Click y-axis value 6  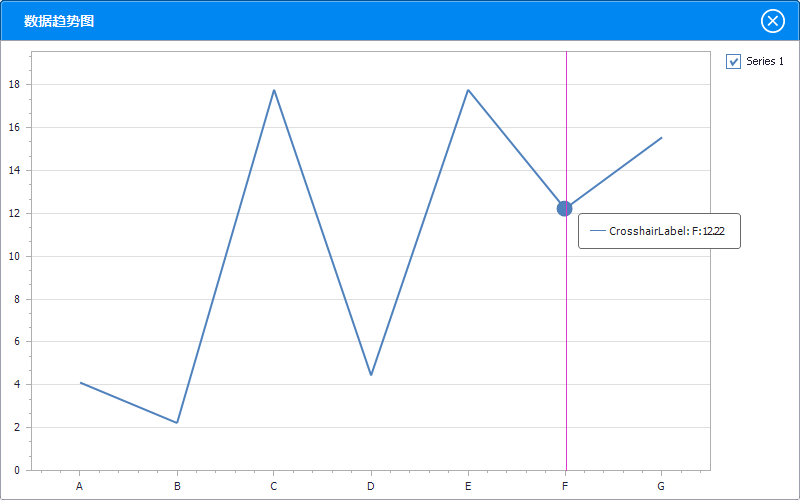17,341
